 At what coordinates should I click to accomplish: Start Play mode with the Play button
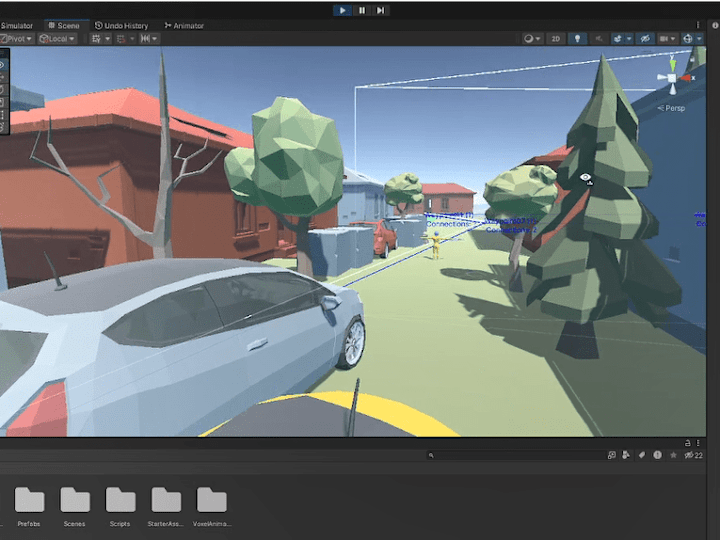343,10
